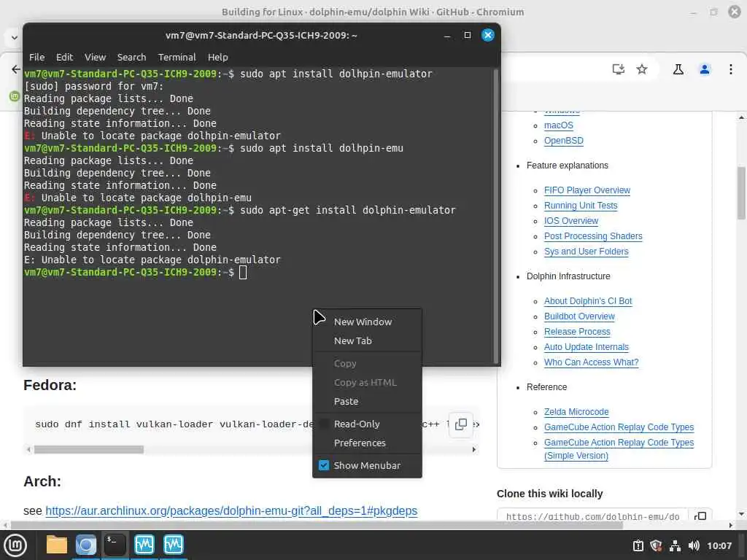Open Zelda Microcode link
The width and height of the screenshot is (747, 560).
[x=576, y=411]
